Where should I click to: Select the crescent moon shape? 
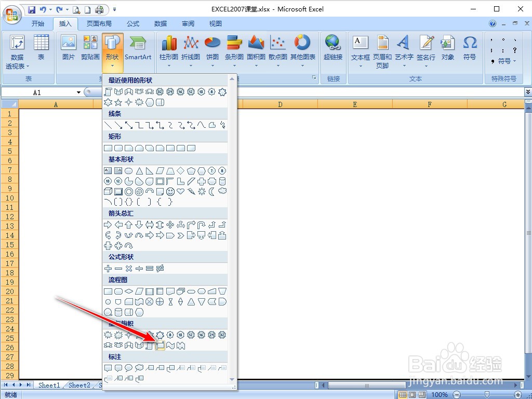click(x=212, y=192)
